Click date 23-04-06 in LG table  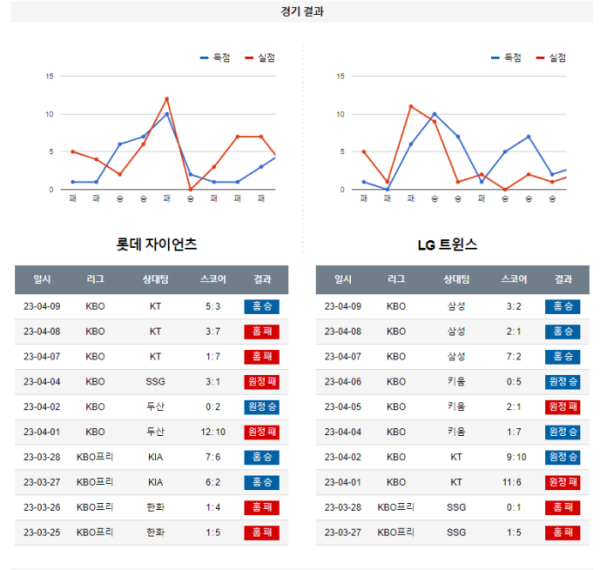pyautogui.click(x=343, y=382)
